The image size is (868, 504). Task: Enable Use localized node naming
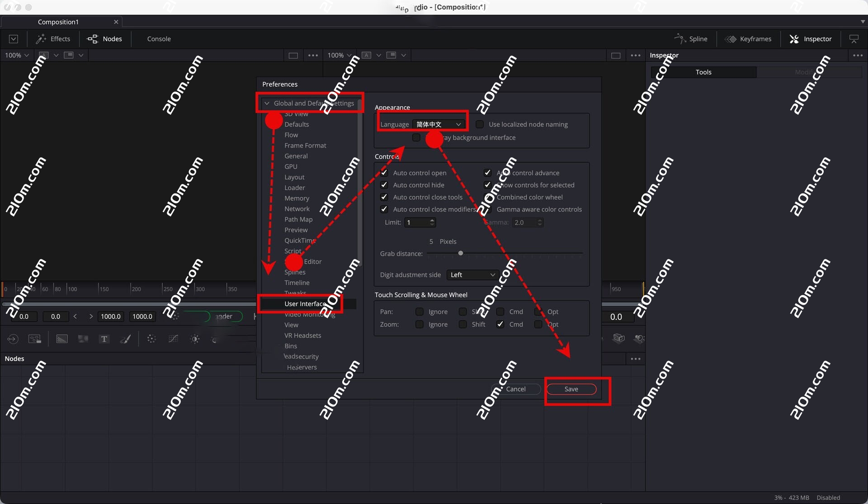coord(480,124)
